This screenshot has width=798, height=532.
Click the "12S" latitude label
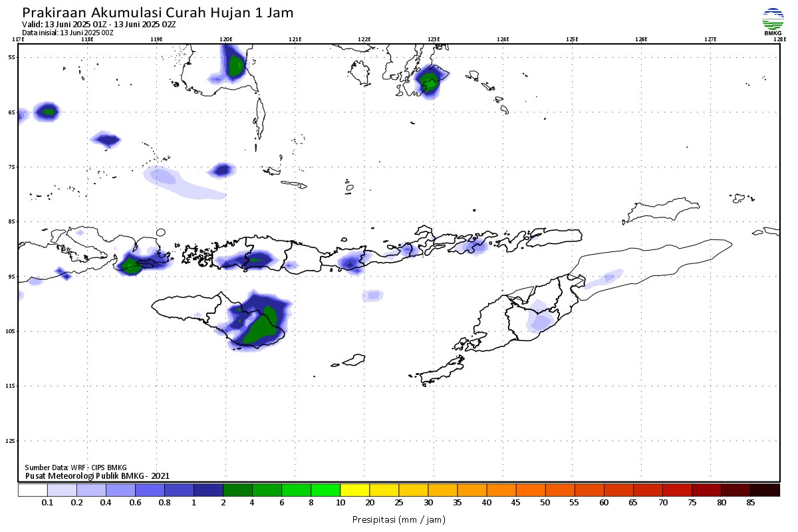[11, 441]
